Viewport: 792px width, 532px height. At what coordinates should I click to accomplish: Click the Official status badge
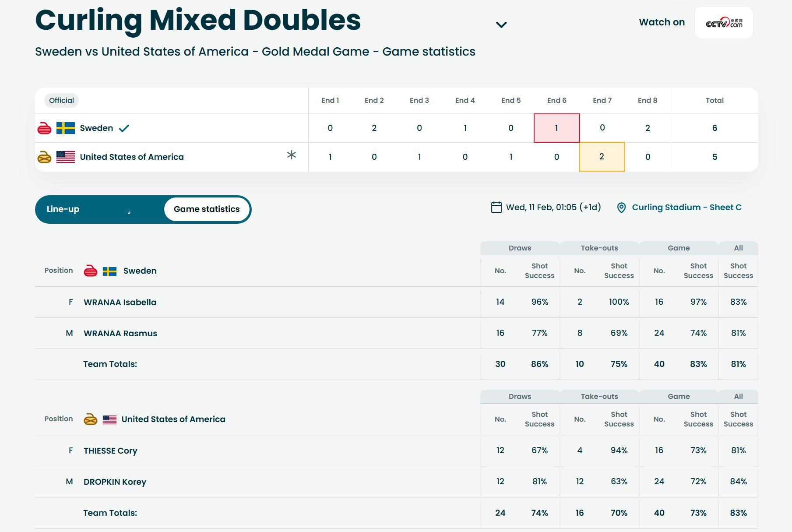tap(61, 100)
